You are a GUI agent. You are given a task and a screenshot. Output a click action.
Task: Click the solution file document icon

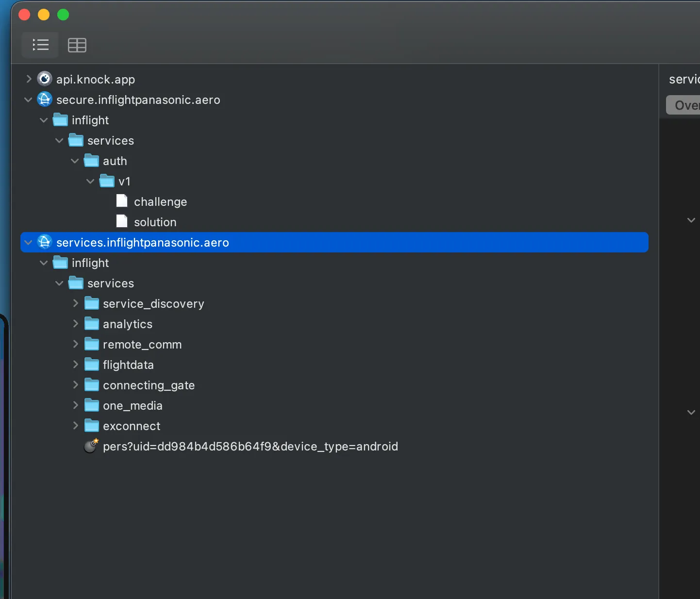122,221
